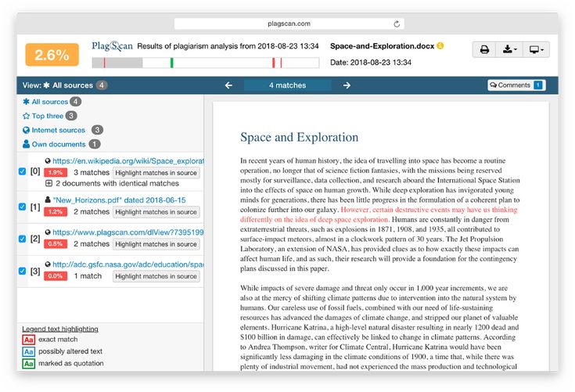Reload the plagscan.com page
The image size is (575, 392).
click(x=397, y=23)
